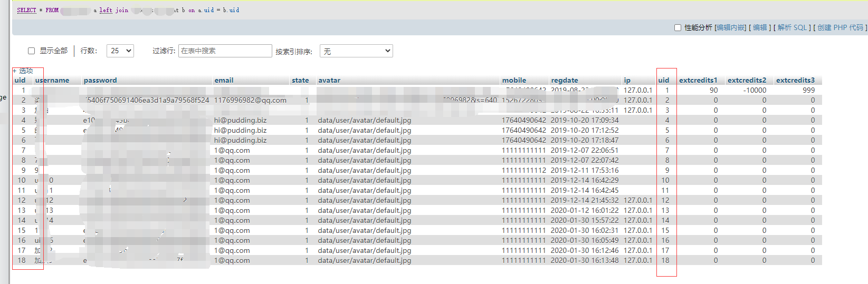
Task: Enable the 性能分析 checkbox
Action: pos(678,28)
